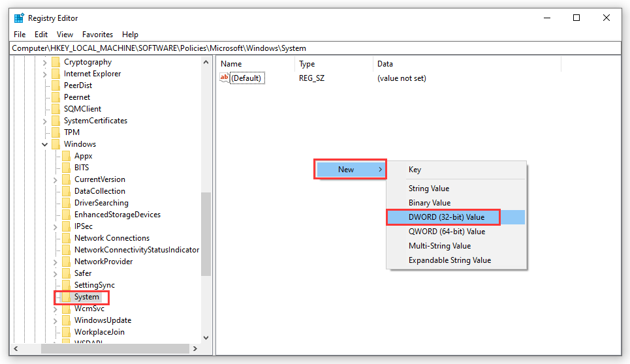Click the Data column header

pos(385,64)
